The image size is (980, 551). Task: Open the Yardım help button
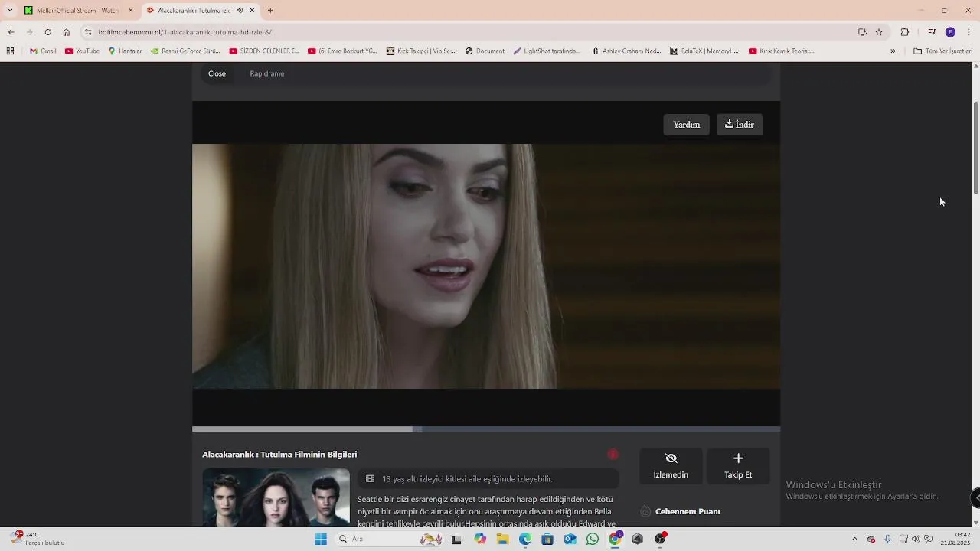point(686,125)
